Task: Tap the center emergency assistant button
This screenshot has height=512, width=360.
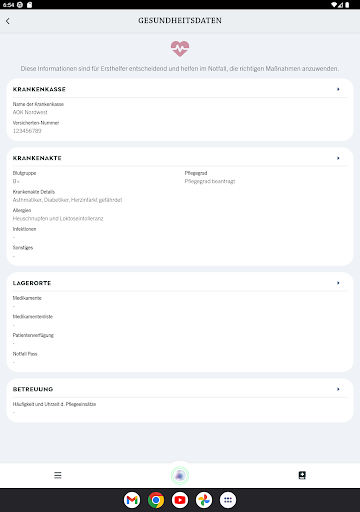Action: [180, 475]
